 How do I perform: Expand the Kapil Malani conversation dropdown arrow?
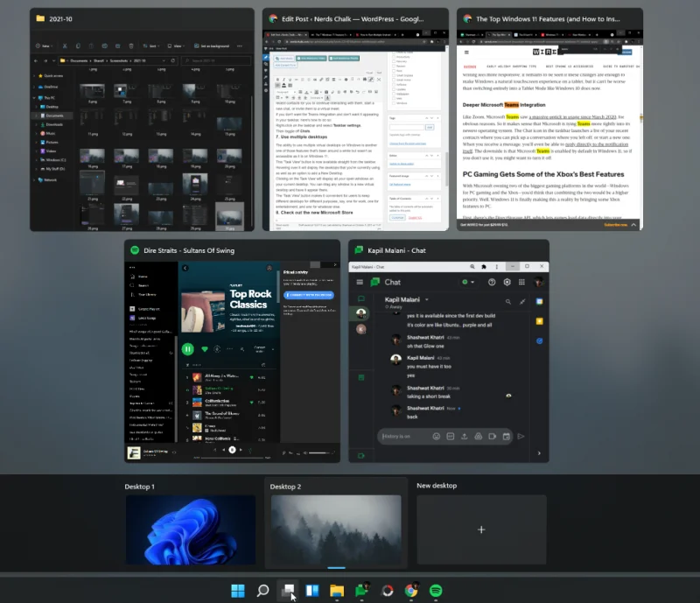(427, 299)
